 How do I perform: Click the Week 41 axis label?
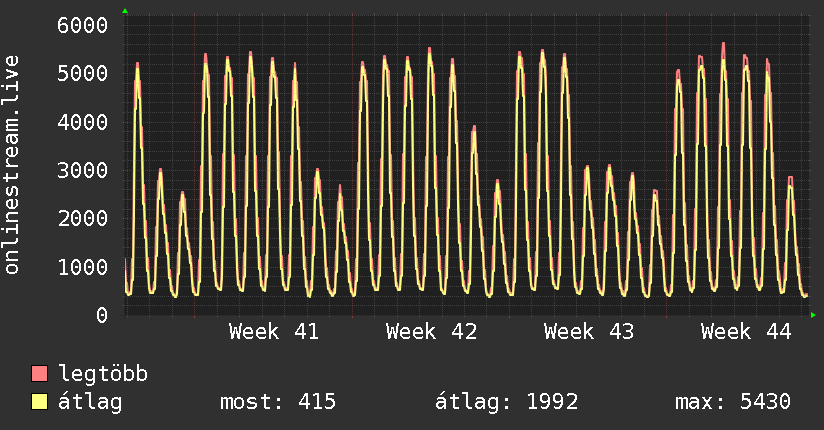274,332
